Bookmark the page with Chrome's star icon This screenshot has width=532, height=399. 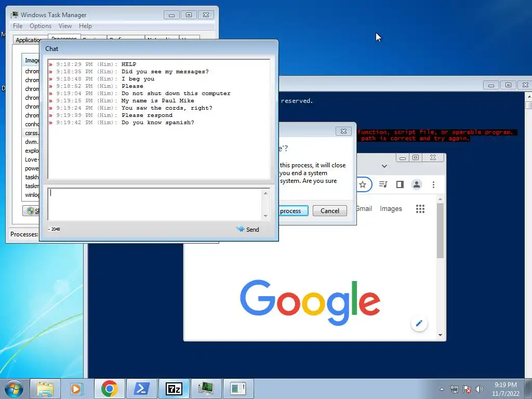coord(363,184)
